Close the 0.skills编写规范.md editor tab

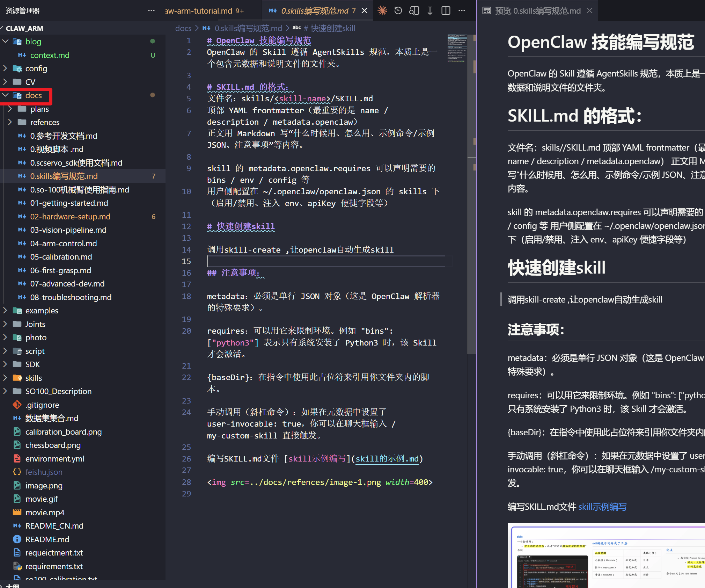(x=365, y=11)
